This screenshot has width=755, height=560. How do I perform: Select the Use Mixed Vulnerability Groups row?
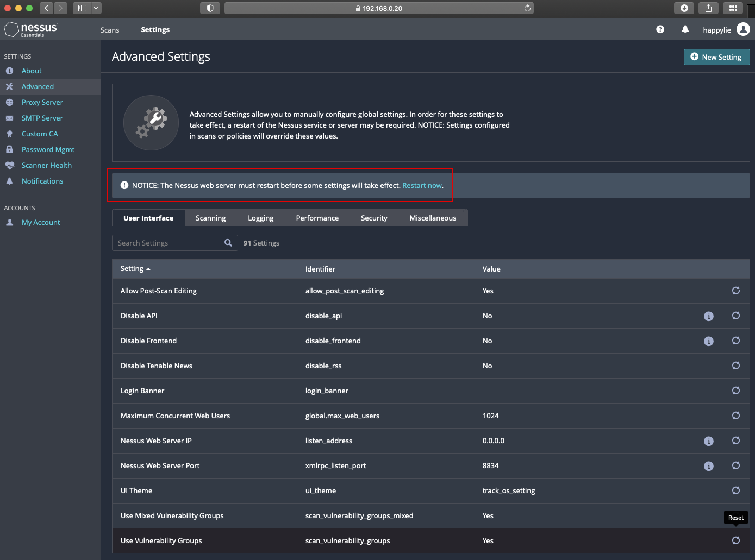(431, 515)
